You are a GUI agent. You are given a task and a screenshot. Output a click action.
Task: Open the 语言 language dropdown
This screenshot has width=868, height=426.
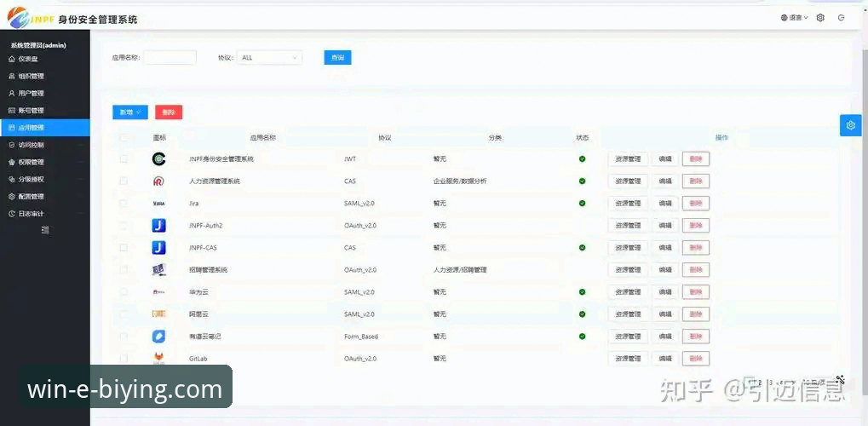795,18
